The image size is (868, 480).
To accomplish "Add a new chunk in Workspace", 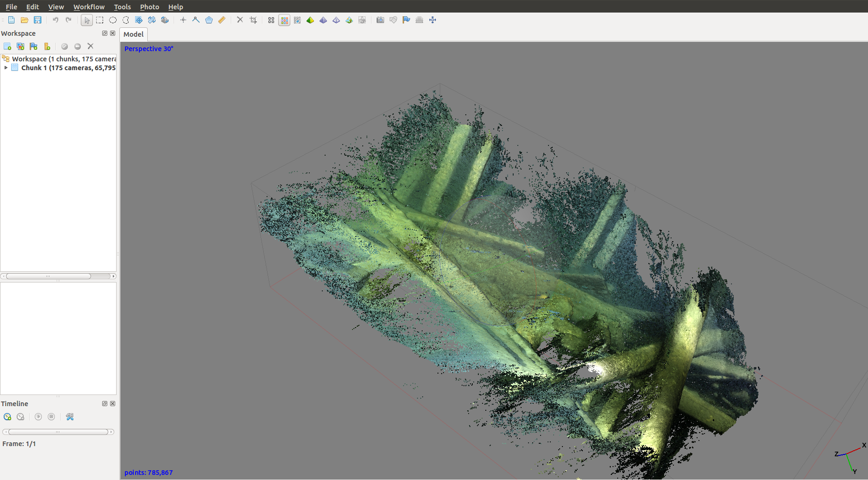I will pos(7,46).
